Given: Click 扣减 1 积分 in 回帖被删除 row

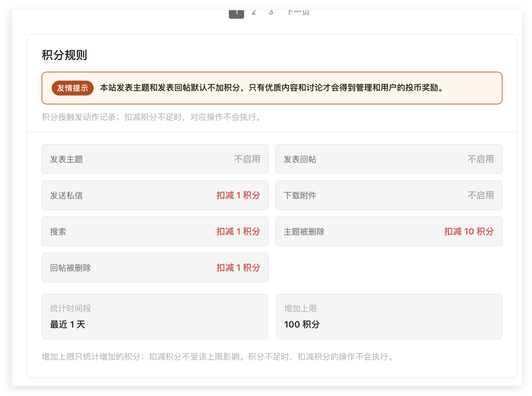Looking at the screenshot, I should (x=238, y=267).
